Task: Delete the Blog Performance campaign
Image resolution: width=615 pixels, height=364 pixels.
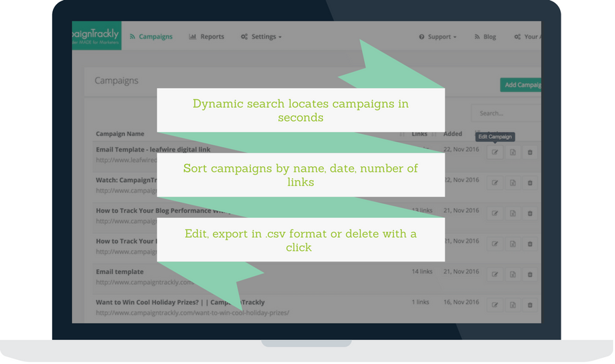Action: pyautogui.click(x=530, y=213)
